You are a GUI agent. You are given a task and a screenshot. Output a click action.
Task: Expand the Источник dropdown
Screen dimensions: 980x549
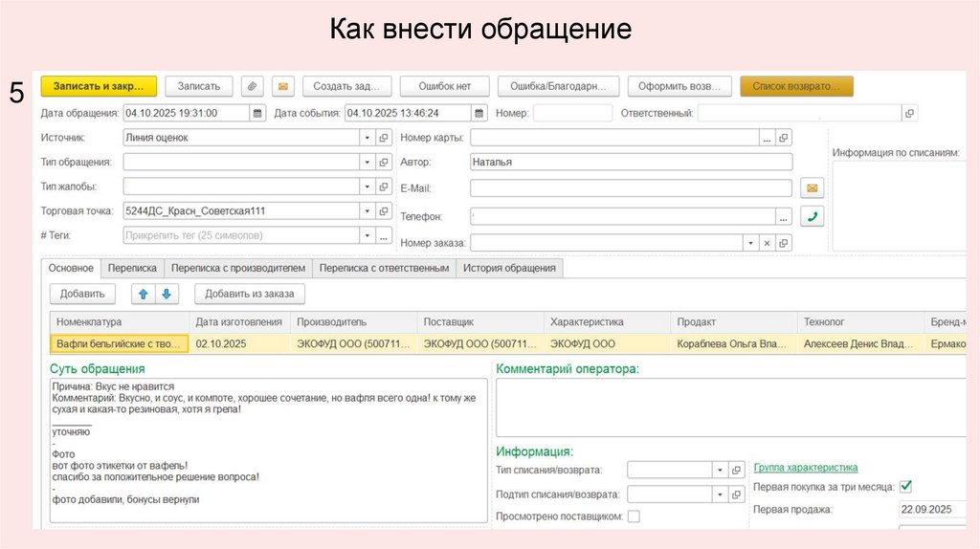coord(367,138)
